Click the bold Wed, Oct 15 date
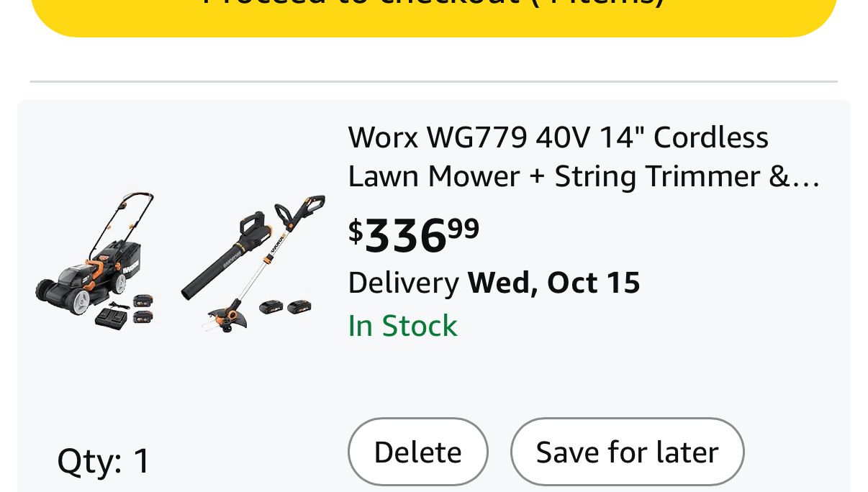 (553, 283)
